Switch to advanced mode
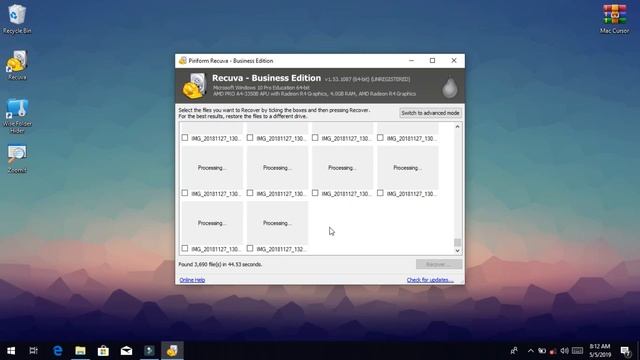This screenshot has height=360, width=640. pyautogui.click(x=430, y=113)
